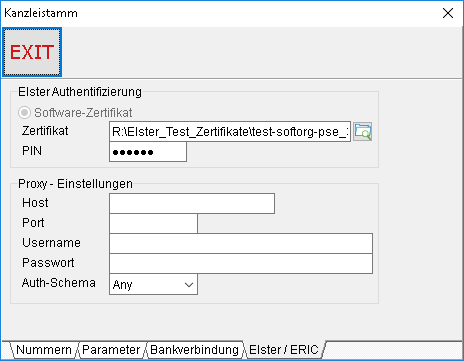Click the PIN label
464x361 pixels.
pos(32,151)
